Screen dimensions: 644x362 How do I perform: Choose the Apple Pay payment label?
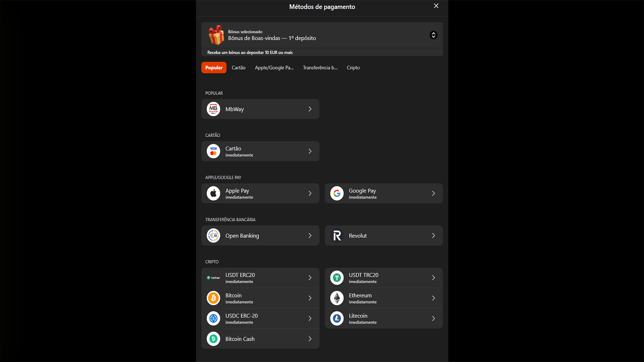pos(237,191)
